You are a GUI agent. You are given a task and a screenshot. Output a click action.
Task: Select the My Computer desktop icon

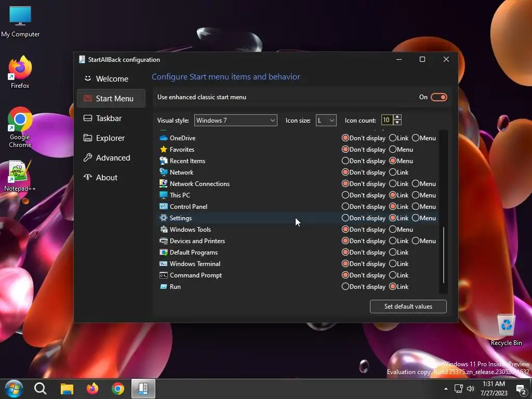tap(20, 21)
